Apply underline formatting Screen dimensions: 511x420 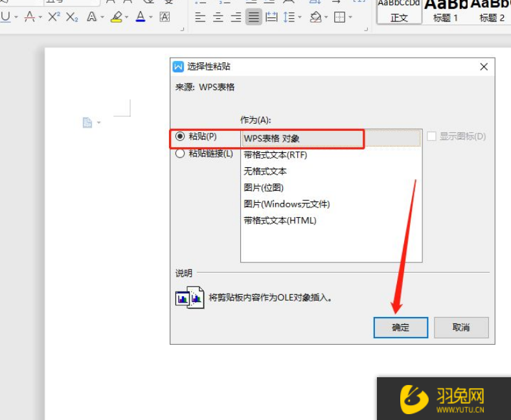(x=5, y=16)
